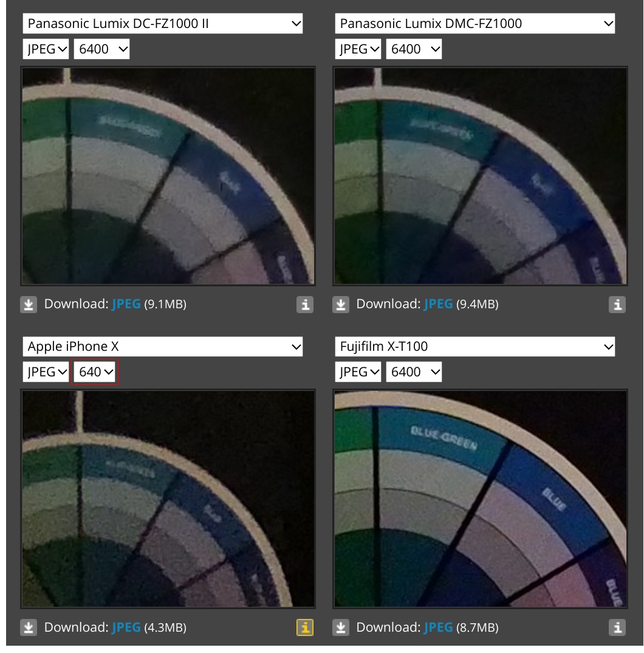Show info for Lumix DC-FZ1000 II sample

(305, 305)
